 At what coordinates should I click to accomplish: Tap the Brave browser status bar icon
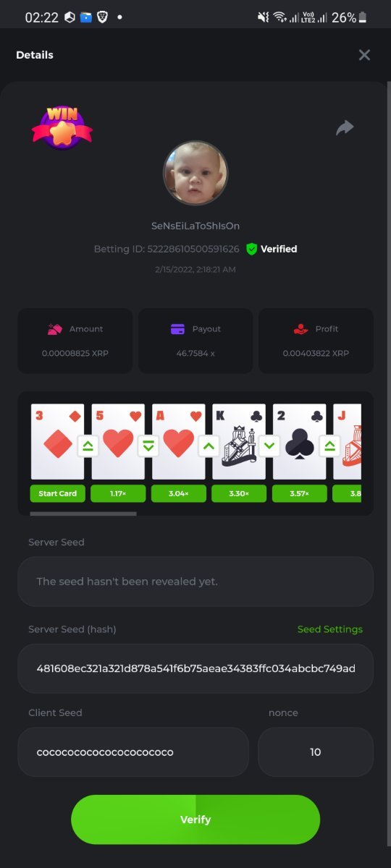tap(103, 17)
